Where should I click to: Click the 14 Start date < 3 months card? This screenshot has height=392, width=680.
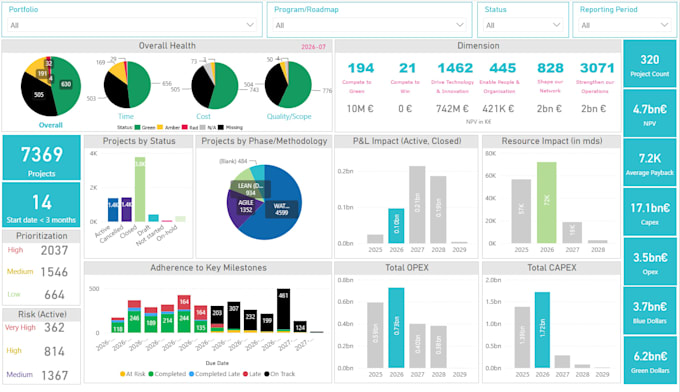[42, 205]
